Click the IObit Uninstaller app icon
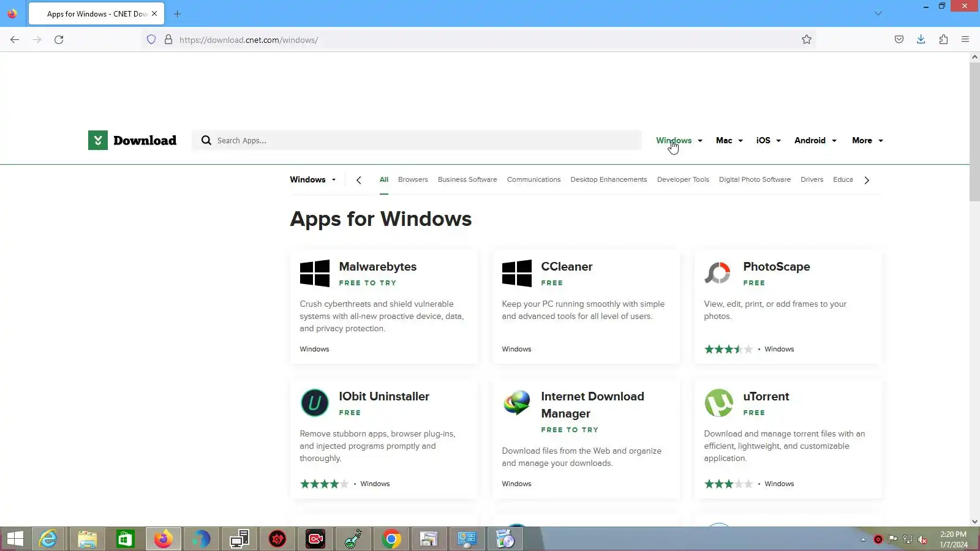This screenshot has height=551, width=980. click(x=315, y=403)
